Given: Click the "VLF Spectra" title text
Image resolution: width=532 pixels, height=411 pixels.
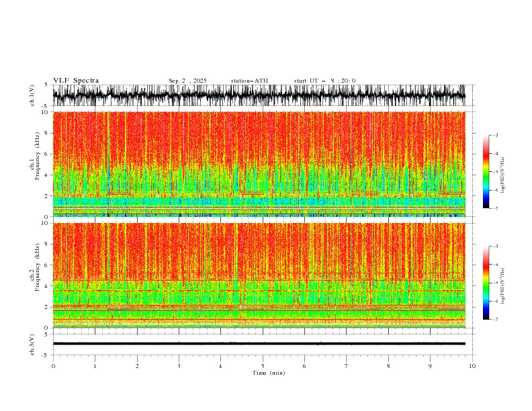Looking at the screenshot, I should [x=76, y=81].
